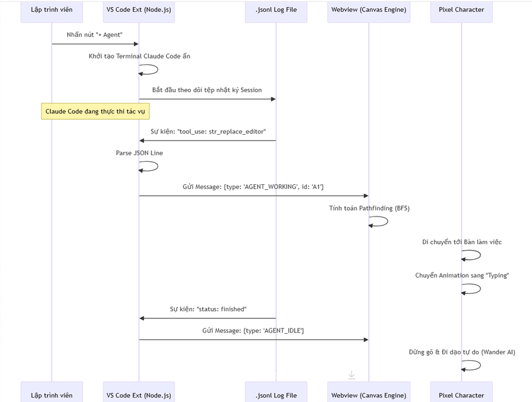The width and height of the screenshot is (532, 402).
Task: Click the 'Nhấn nút "+ Agent"' message label
Action: pyautogui.click(x=95, y=34)
